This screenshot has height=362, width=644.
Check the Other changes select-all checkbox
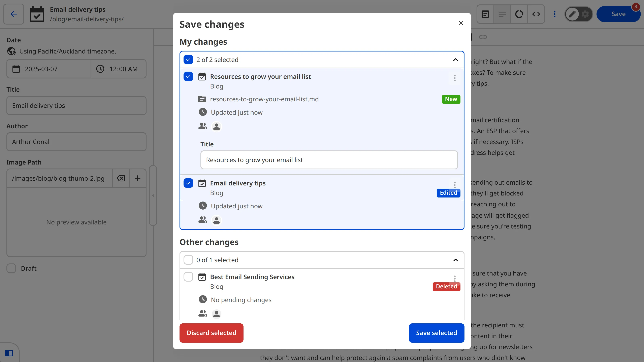pyautogui.click(x=188, y=260)
